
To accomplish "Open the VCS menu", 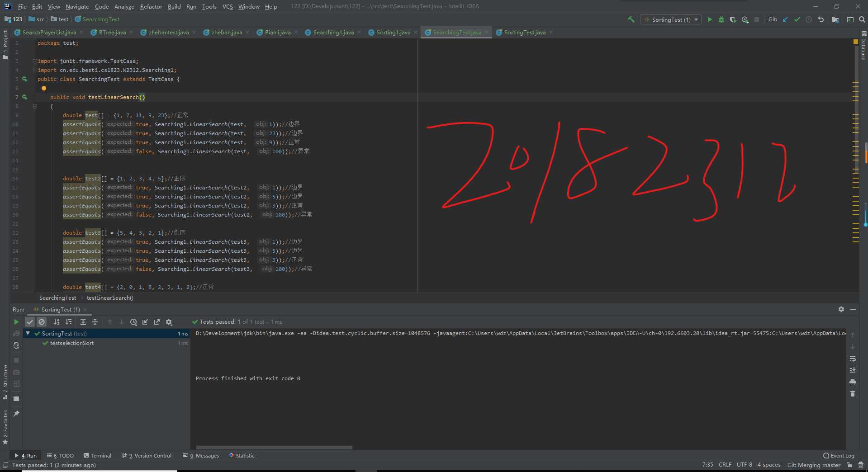I will pyautogui.click(x=228, y=6).
